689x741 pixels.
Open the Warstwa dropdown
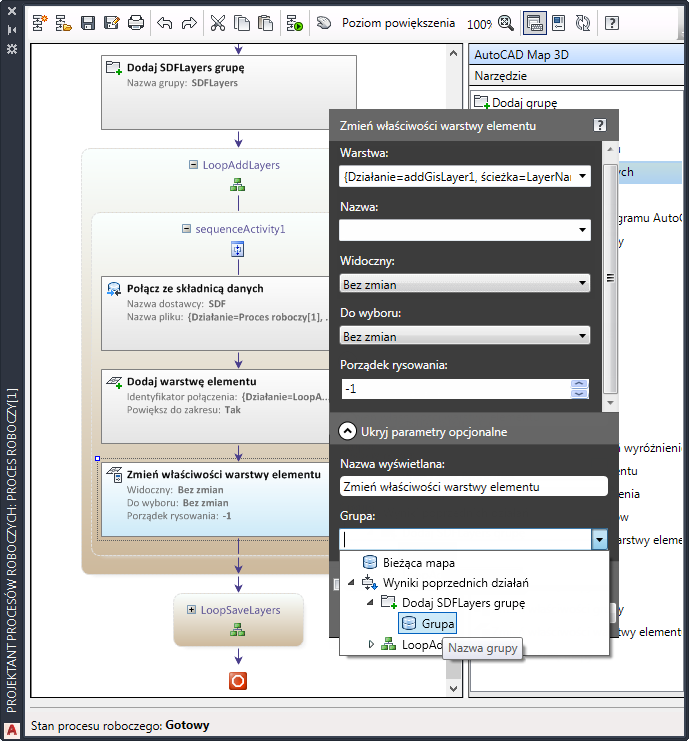click(583, 176)
